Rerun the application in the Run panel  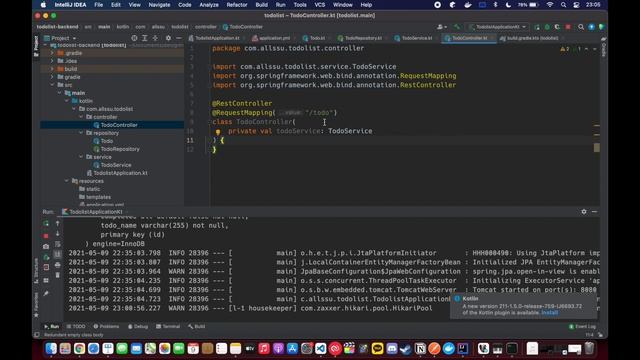[46, 223]
